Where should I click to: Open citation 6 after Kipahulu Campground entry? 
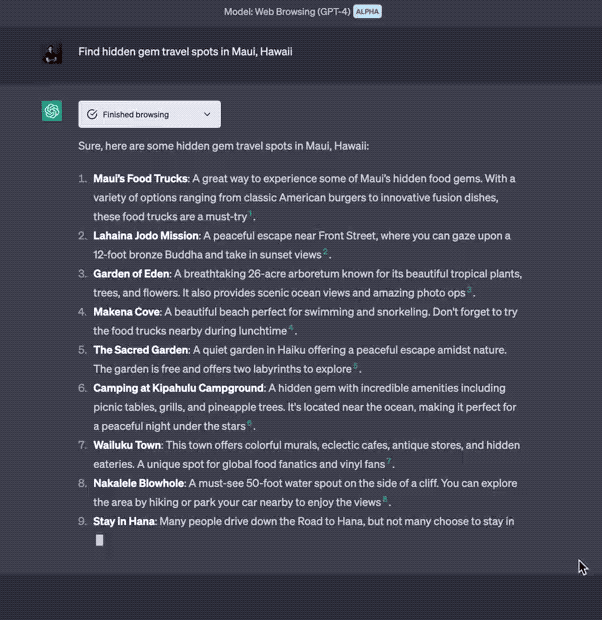250,423
